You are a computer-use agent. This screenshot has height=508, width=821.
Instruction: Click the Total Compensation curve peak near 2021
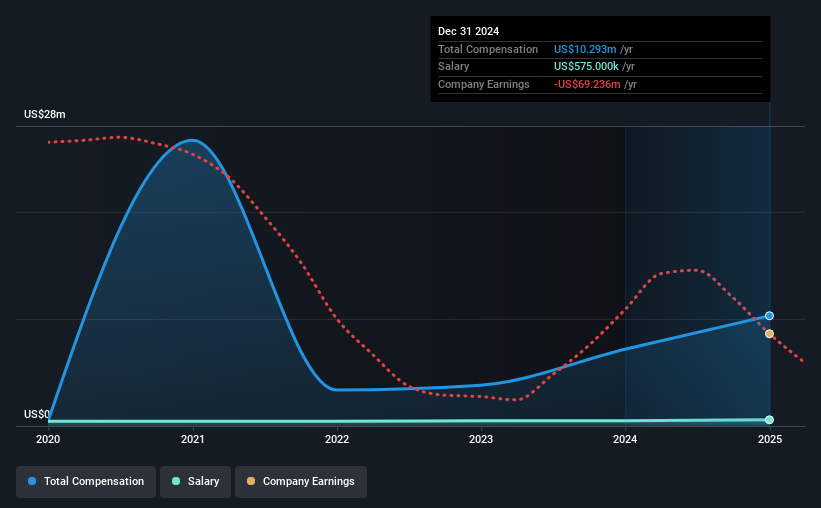pos(192,140)
